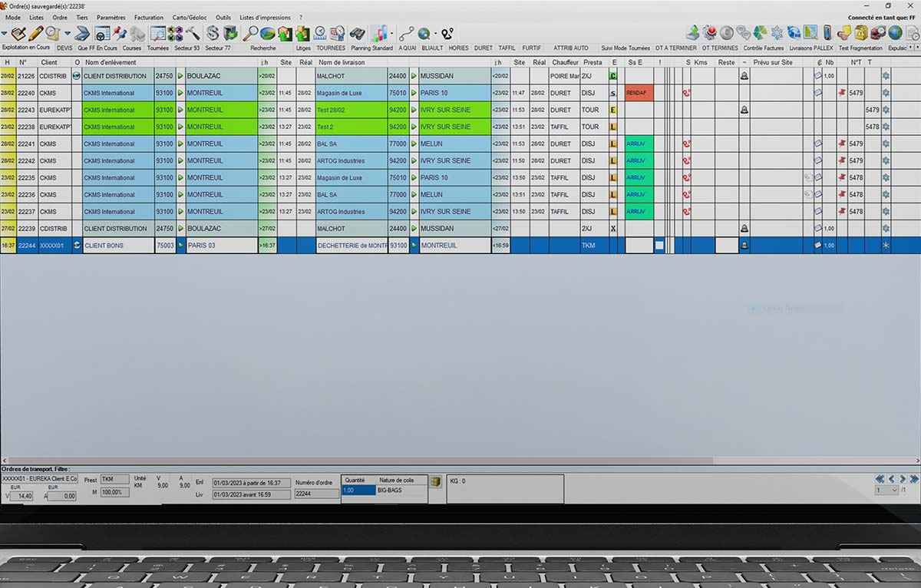Click the pencil edit icon
Viewport: 921px width, 588px height.
click(x=35, y=33)
